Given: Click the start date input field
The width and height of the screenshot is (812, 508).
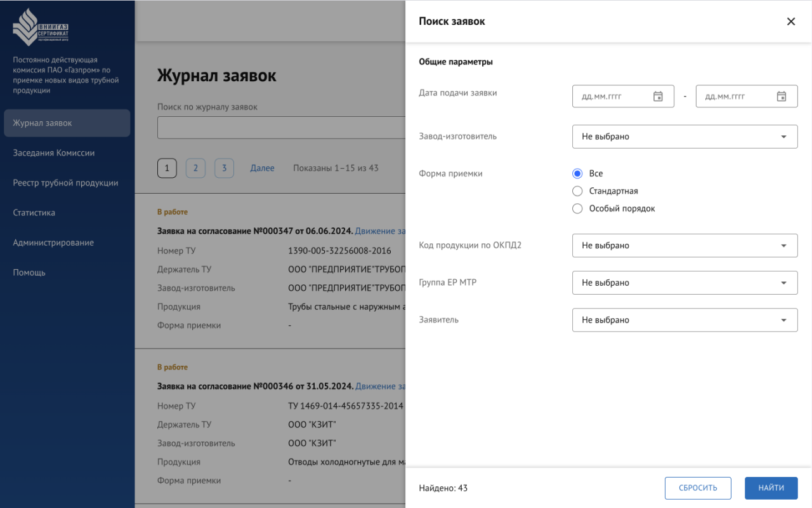Looking at the screenshot, I should (612, 97).
